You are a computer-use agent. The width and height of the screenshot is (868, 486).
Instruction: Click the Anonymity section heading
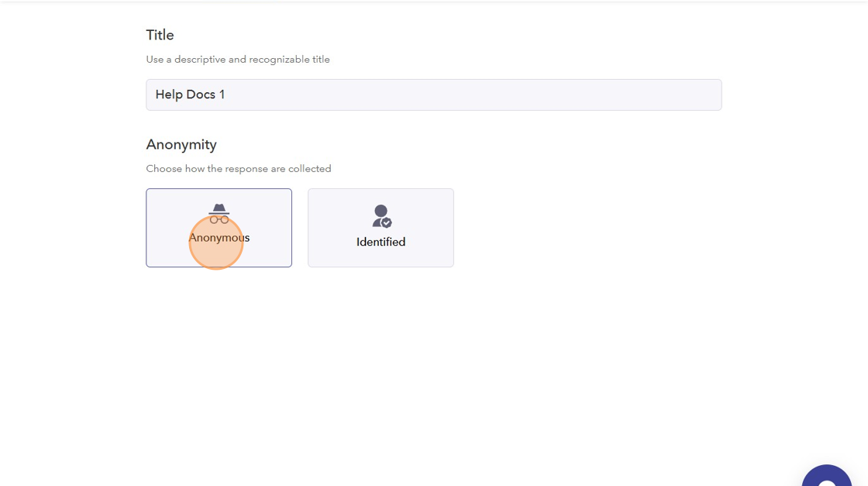click(x=181, y=144)
